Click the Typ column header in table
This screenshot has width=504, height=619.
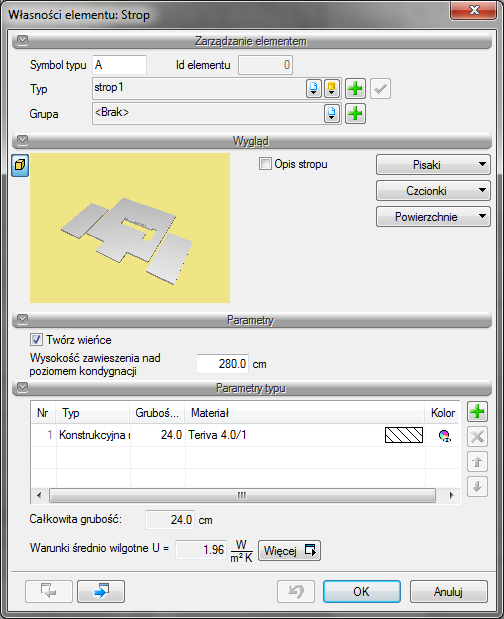coord(92,413)
